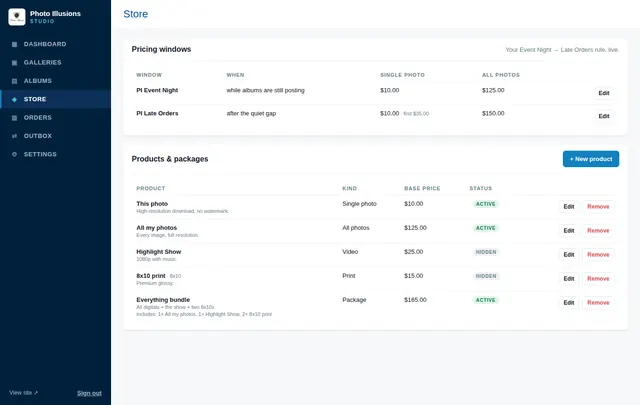The image size is (640, 405).
Task: Click 'while albums are still posting' text
Action: pyautogui.click(x=265, y=90)
